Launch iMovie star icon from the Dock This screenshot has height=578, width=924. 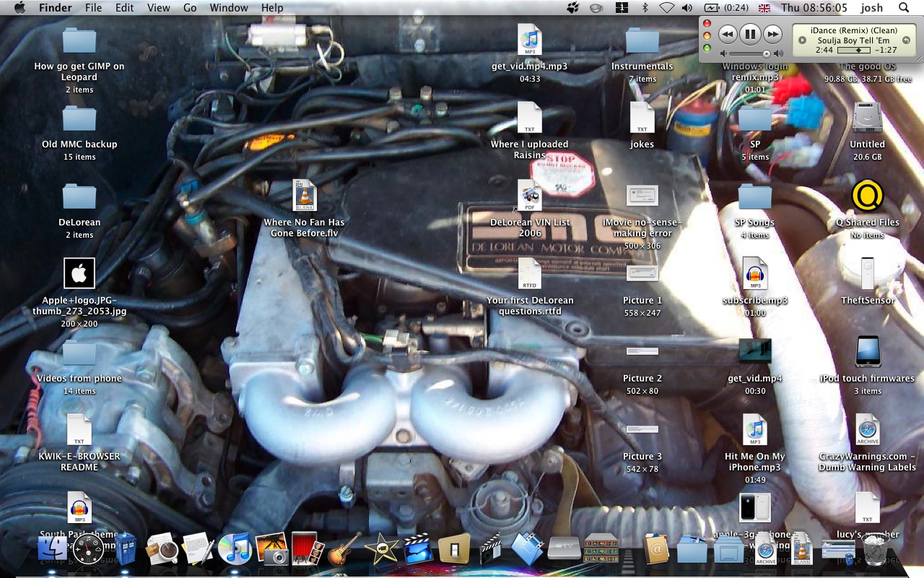click(x=382, y=551)
